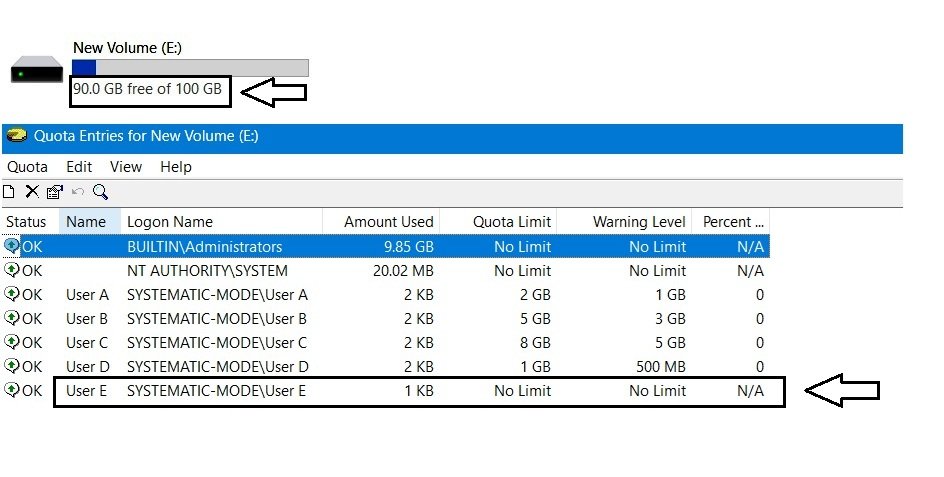Screen dimensions: 944x477
Task: Click status icon in User D row
Action: point(11,366)
